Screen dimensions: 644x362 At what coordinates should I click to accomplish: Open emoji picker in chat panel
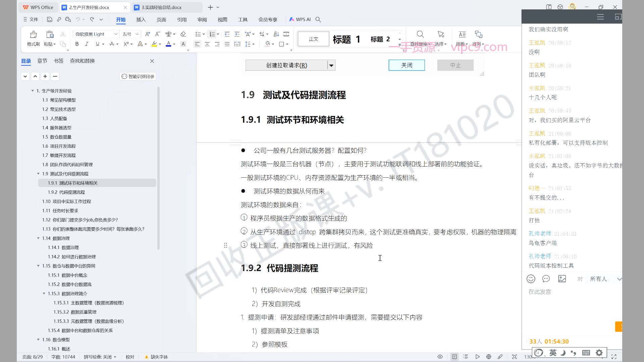531,279
